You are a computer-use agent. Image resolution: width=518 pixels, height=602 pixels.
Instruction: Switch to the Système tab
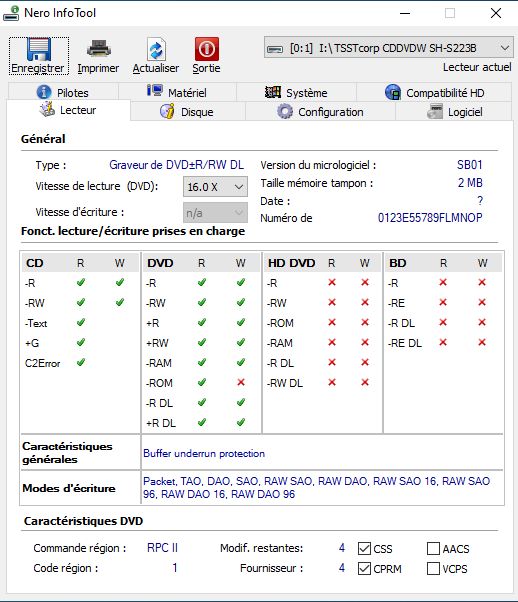296,92
